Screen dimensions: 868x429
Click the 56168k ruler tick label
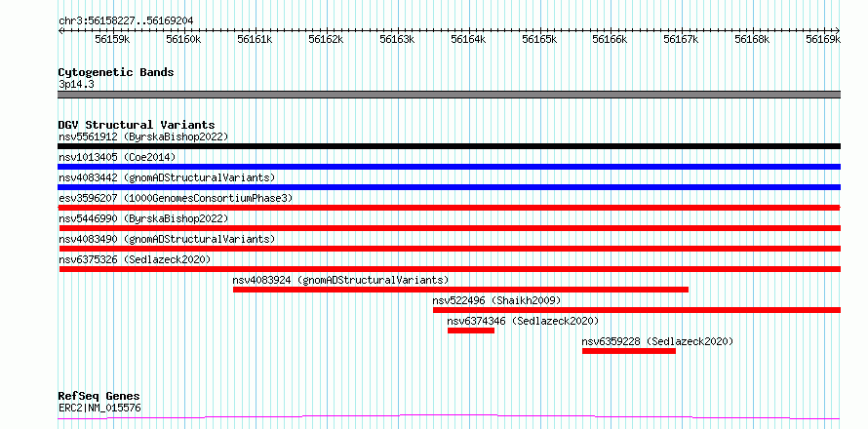click(752, 39)
